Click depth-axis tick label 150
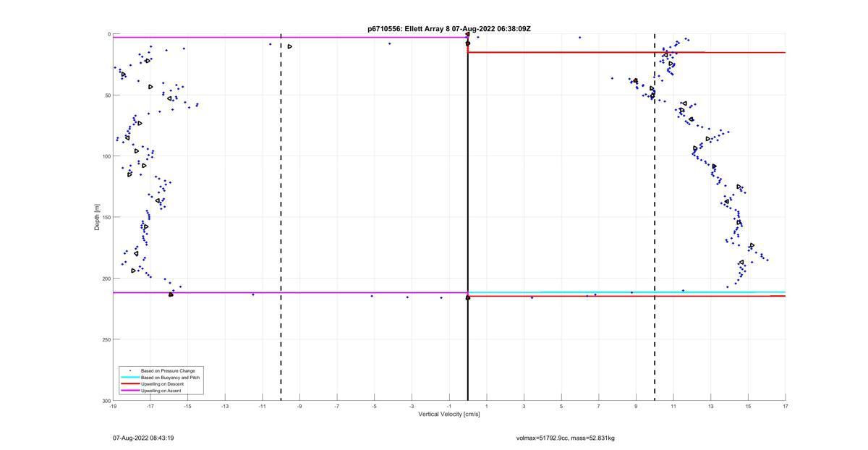The height and width of the screenshot is (450, 868). (x=106, y=217)
